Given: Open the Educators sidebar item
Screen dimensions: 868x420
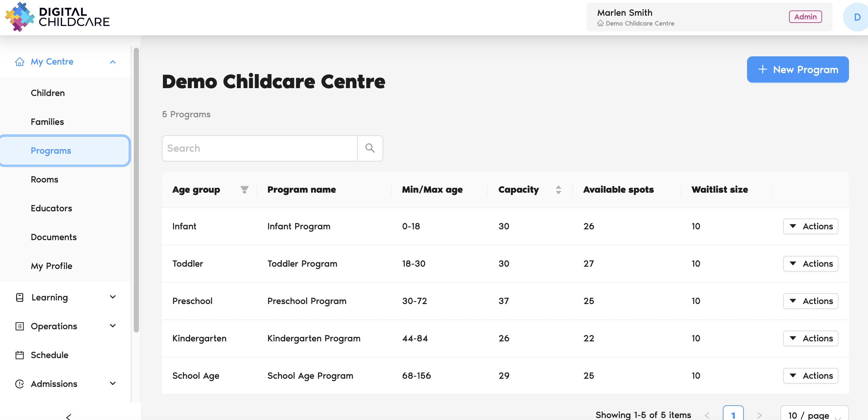Looking at the screenshot, I should click(51, 208).
